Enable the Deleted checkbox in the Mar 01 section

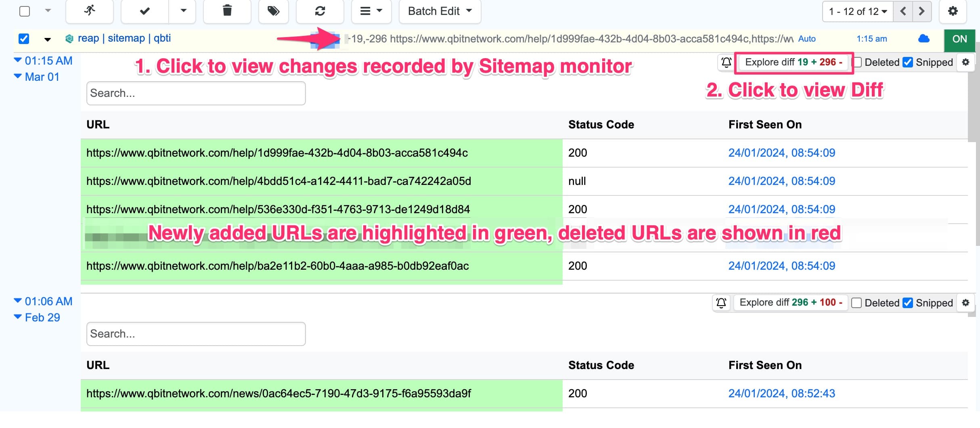[857, 62]
